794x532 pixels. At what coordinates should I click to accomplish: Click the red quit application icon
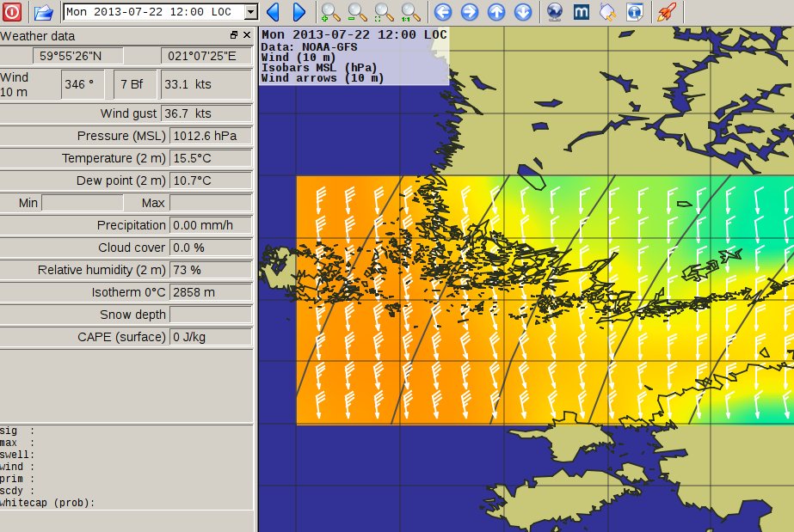(12, 12)
